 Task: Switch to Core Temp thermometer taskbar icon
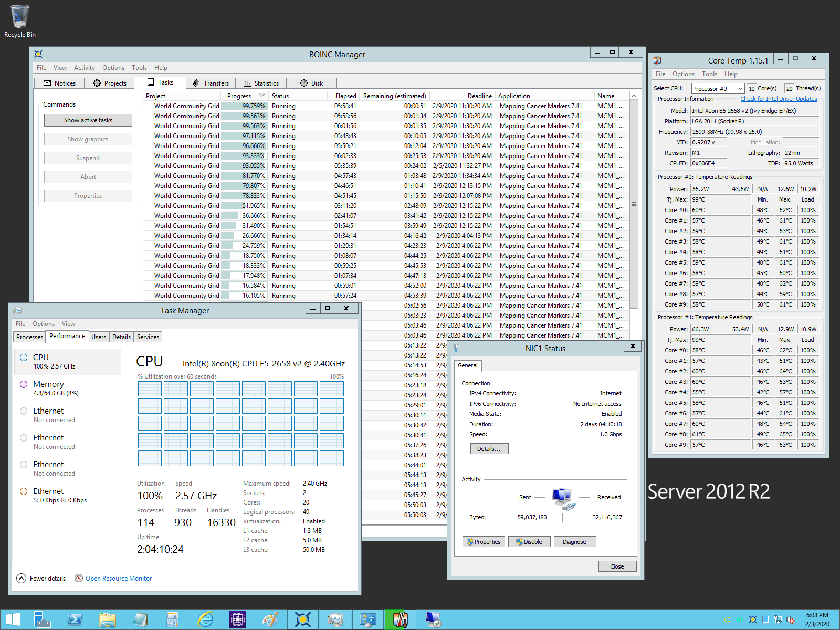click(x=400, y=619)
